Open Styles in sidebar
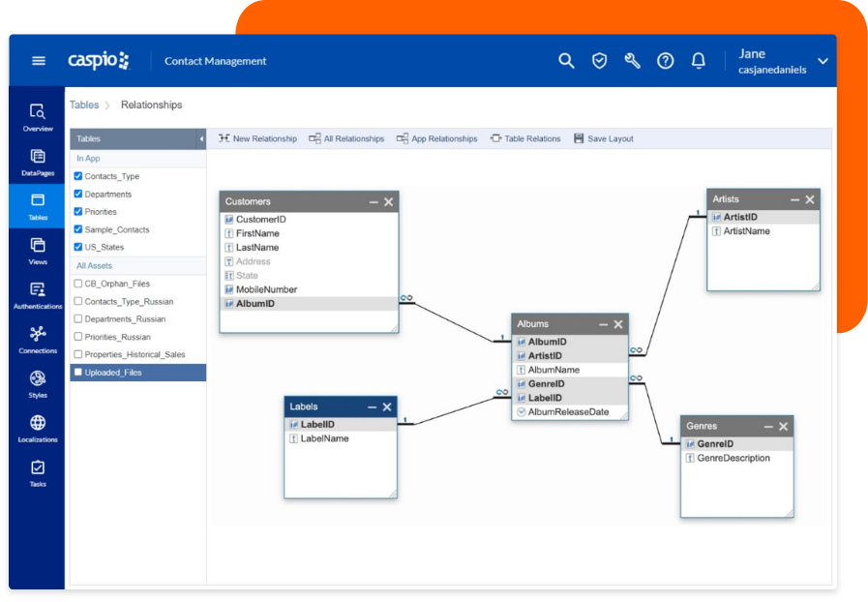The height and width of the screenshot is (602, 868). (x=38, y=384)
